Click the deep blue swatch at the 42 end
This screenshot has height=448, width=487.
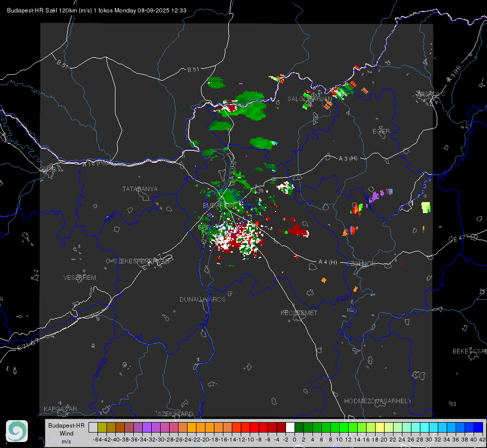click(x=479, y=427)
